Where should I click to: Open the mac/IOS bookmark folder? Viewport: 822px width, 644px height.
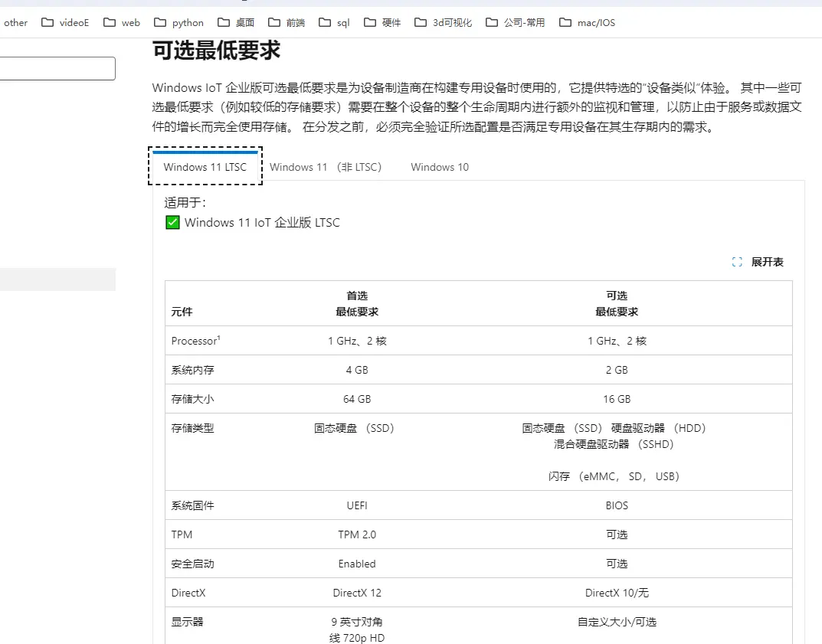click(x=587, y=22)
